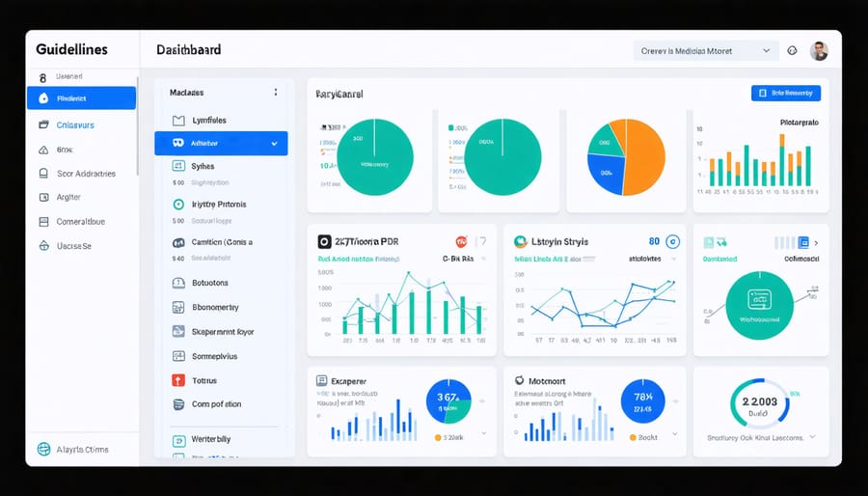Click the FaryiCanrel heading
868x496 pixels.
[x=339, y=95]
